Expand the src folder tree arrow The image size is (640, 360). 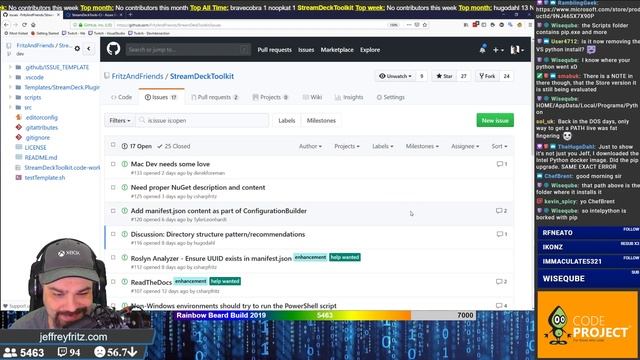pyautogui.click(x=10, y=107)
